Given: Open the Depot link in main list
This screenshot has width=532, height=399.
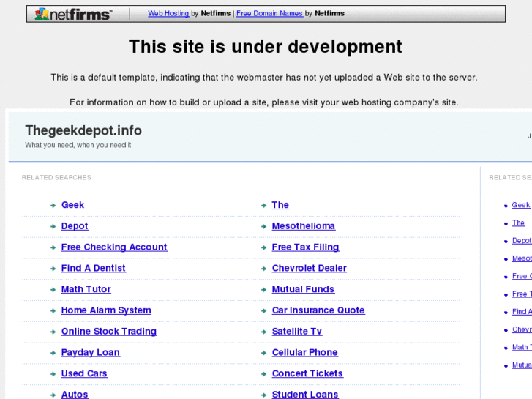Looking at the screenshot, I should click(x=75, y=226).
